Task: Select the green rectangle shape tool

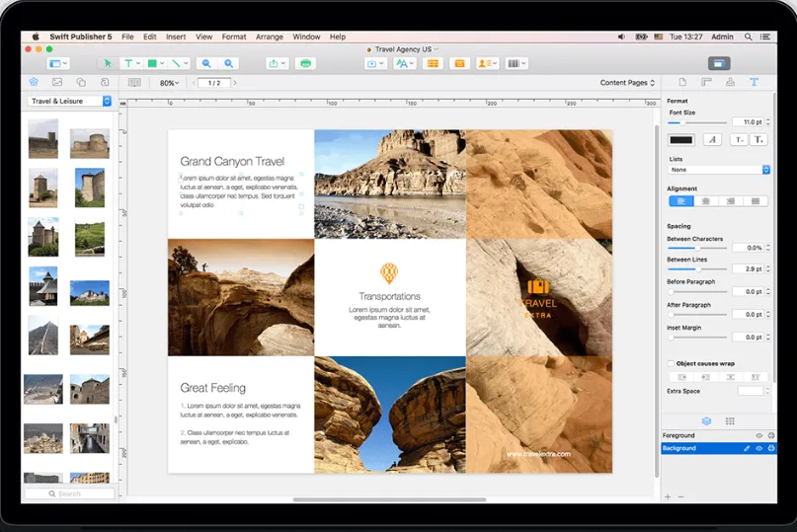Action: click(152, 63)
